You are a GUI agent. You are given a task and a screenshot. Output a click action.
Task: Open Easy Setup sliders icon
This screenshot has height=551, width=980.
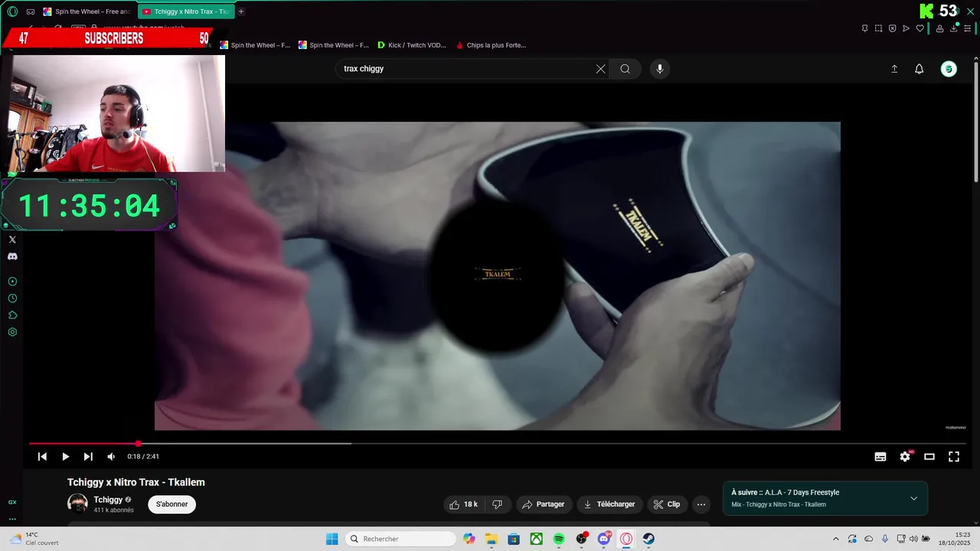pyautogui.click(x=968, y=28)
